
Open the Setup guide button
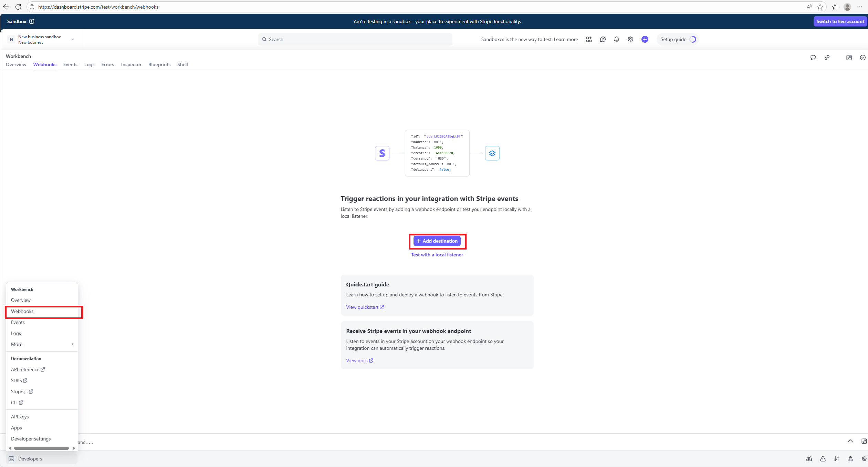(x=677, y=39)
